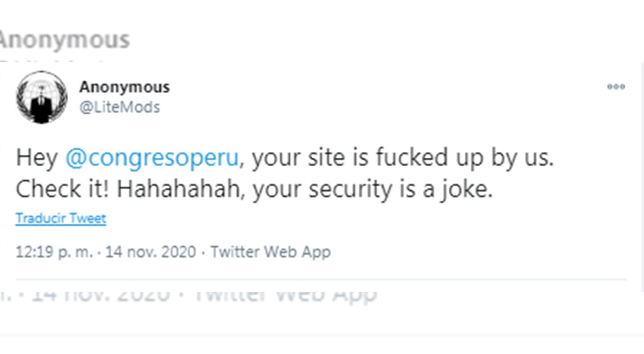The height and width of the screenshot is (354, 644).
Task: Click the blurred Twitter Web App text below the divider
Action: coord(284,294)
